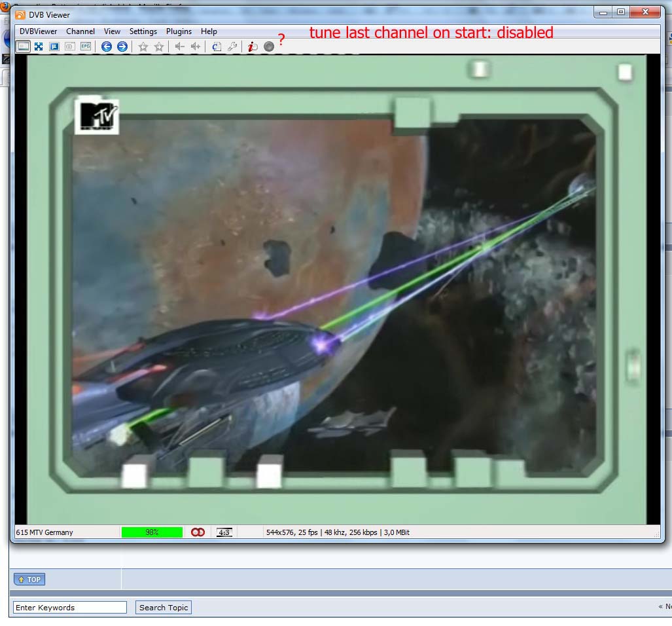The width and height of the screenshot is (672, 626).
Task: Click the 4:3 aspect ratio status icon
Action: click(x=224, y=532)
